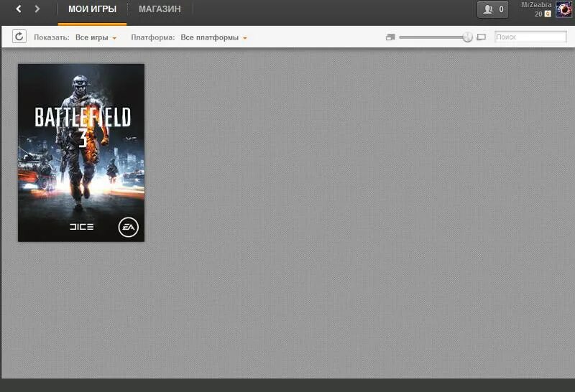The height and width of the screenshot is (392, 575).
Task: Click the tile size slider handle
Action: coord(467,37)
